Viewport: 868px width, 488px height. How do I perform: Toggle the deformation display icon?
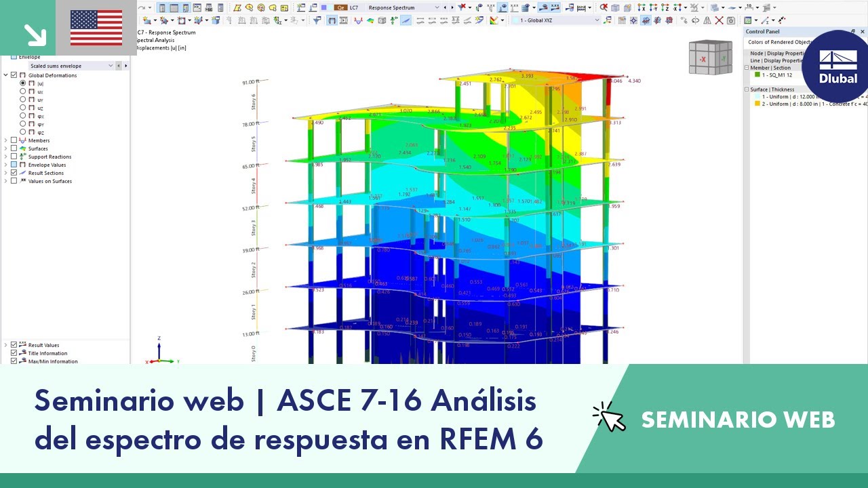(332, 20)
